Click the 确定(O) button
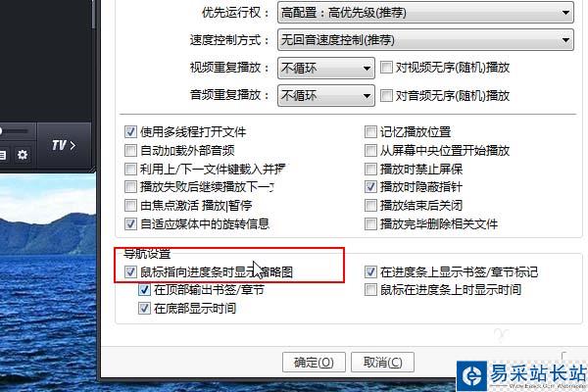The height and width of the screenshot is (392, 588). point(314,362)
